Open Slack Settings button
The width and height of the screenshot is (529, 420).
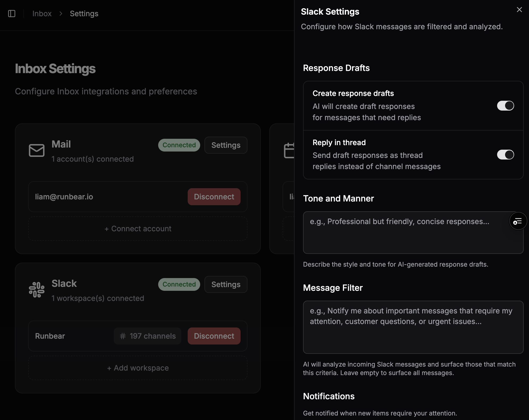tap(226, 284)
